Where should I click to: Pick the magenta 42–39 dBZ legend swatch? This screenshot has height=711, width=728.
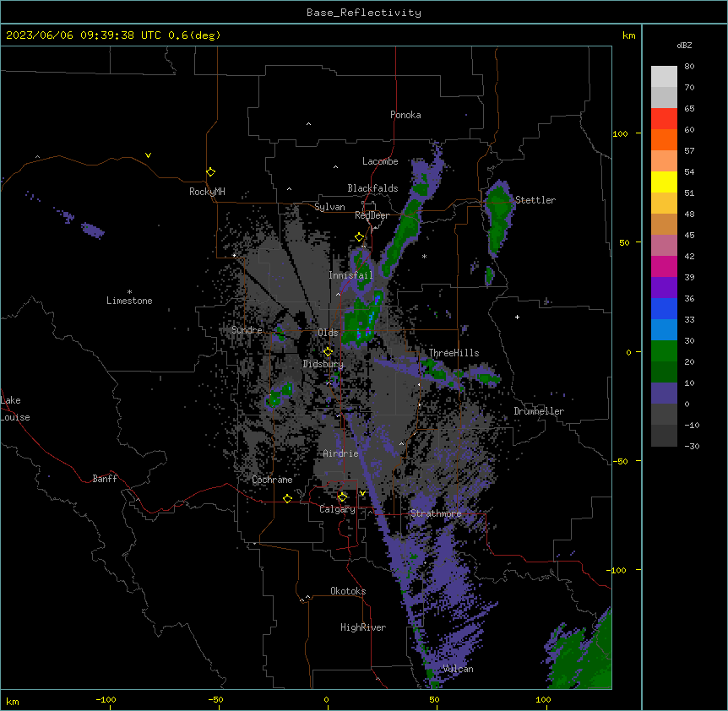664,266
